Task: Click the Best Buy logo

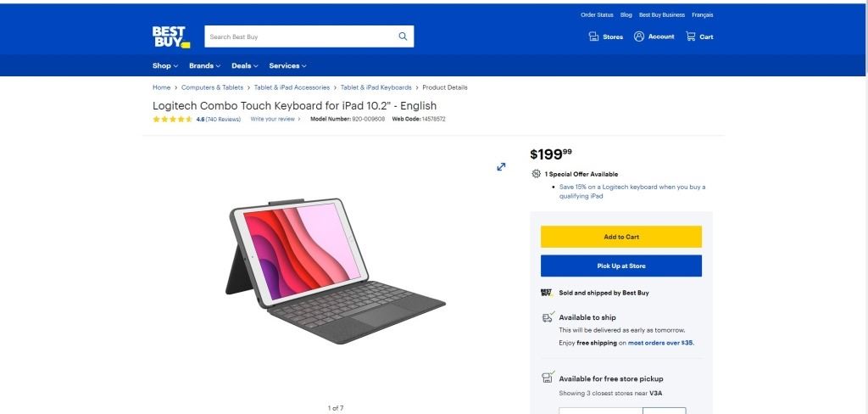Action: (x=171, y=37)
